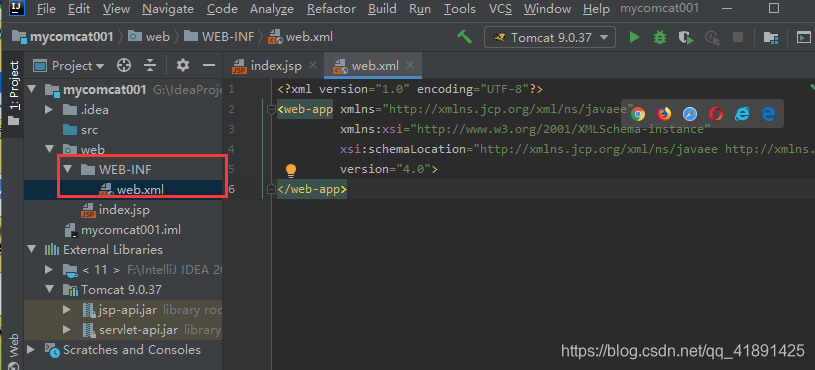The image size is (815, 370).
Task: Expand jsp-api.jar library node
Action: 67,310
